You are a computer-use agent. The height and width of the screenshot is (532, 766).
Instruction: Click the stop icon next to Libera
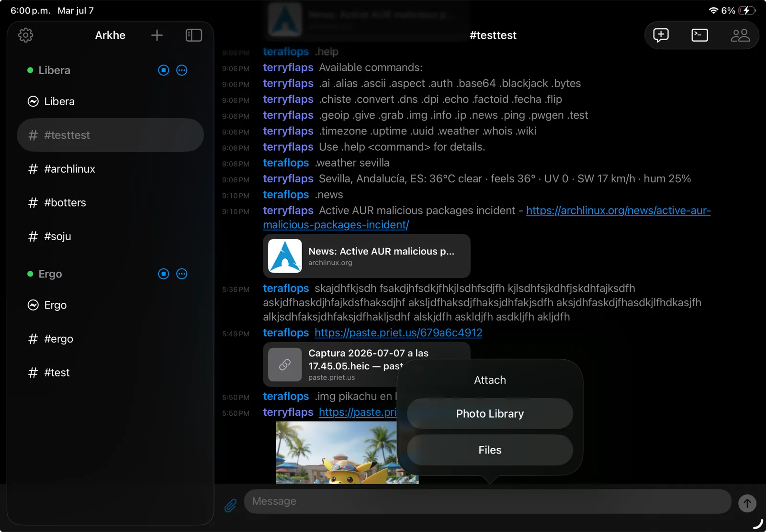tap(164, 70)
